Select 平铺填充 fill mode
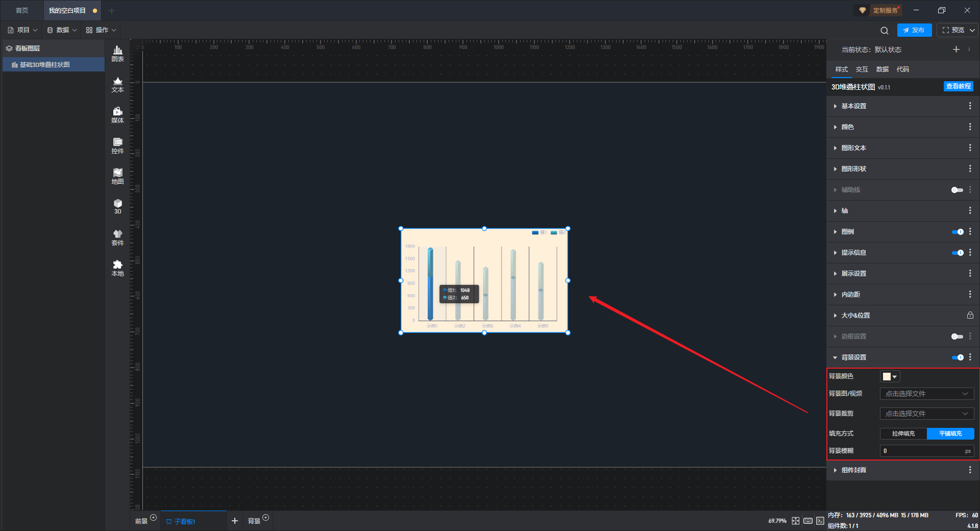Viewport: 980px width, 531px height. [950, 433]
